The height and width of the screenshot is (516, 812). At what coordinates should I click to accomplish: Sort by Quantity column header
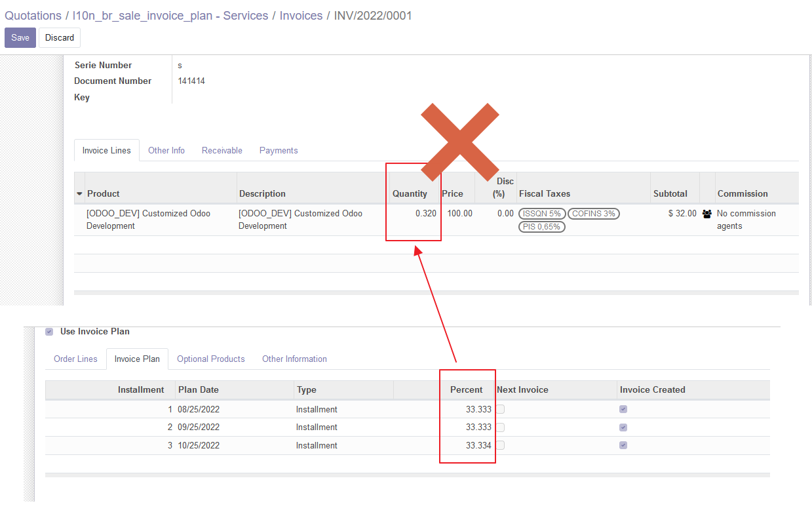tap(410, 193)
